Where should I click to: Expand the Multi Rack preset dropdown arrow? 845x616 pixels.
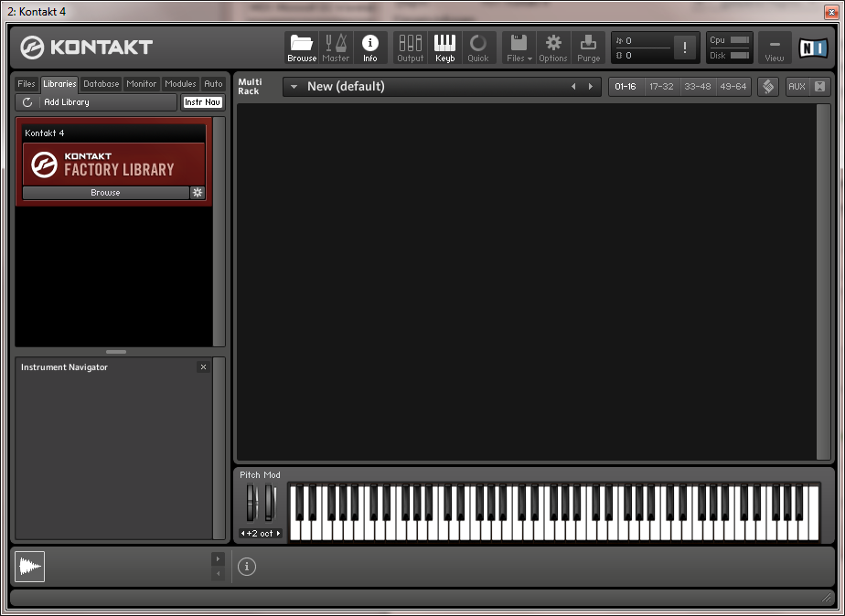point(294,87)
